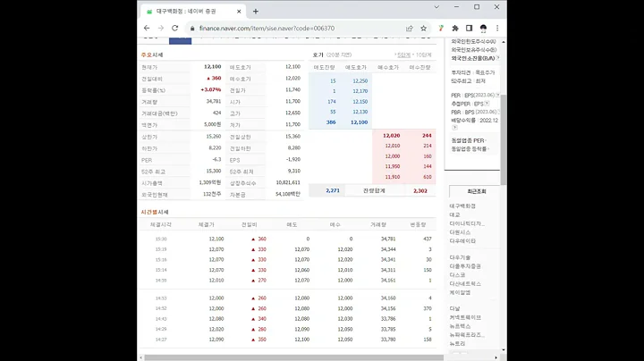
Task: Click the horizontal scrollbar thumb
Action: pyautogui.click(x=293, y=357)
